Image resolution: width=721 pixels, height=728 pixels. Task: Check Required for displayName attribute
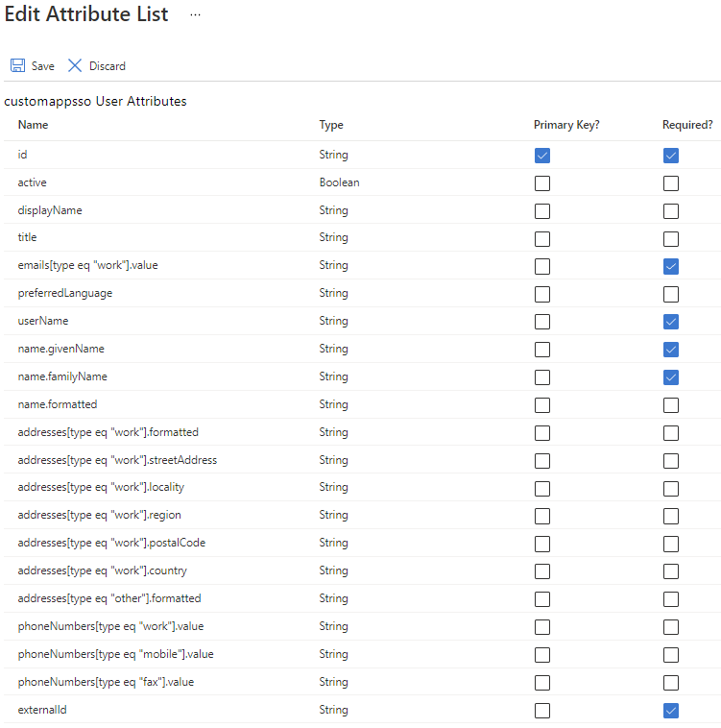click(x=671, y=211)
